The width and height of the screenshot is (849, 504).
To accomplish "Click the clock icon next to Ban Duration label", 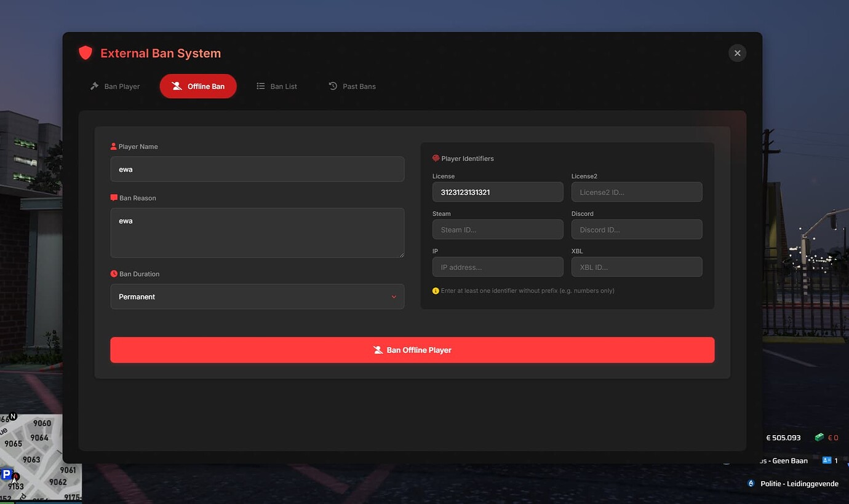I will point(113,274).
